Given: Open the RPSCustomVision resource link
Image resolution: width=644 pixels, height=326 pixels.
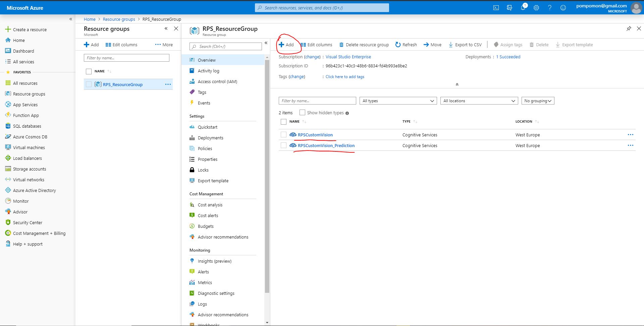Looking at the screenshot, I should click(x=315, y=135).
